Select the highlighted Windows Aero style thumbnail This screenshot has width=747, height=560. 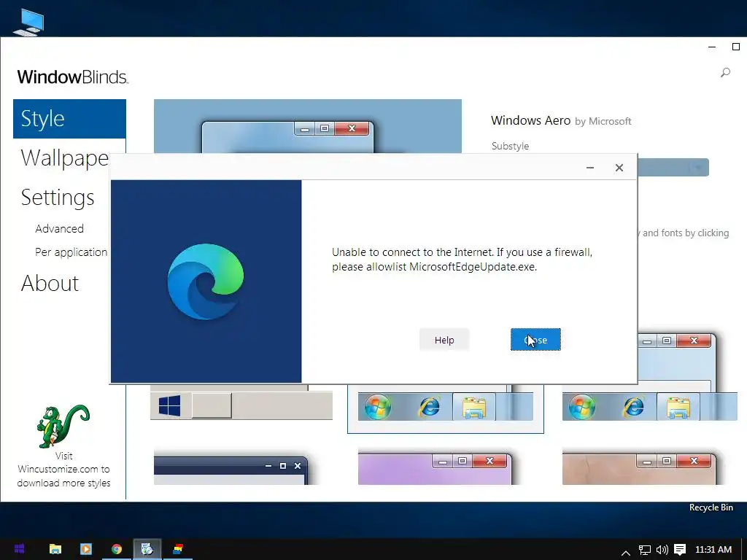click(446, 408)
